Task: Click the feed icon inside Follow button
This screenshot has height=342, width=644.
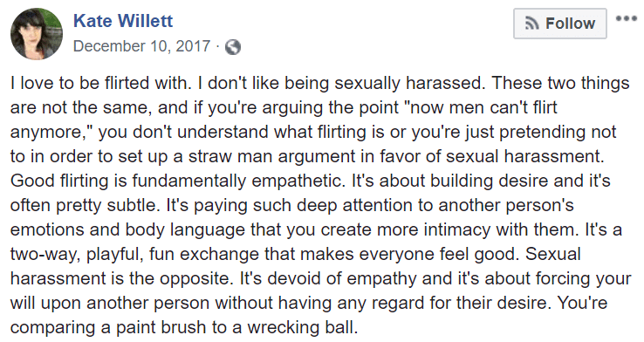Action: pyautogui.click(x=532, y=24)
